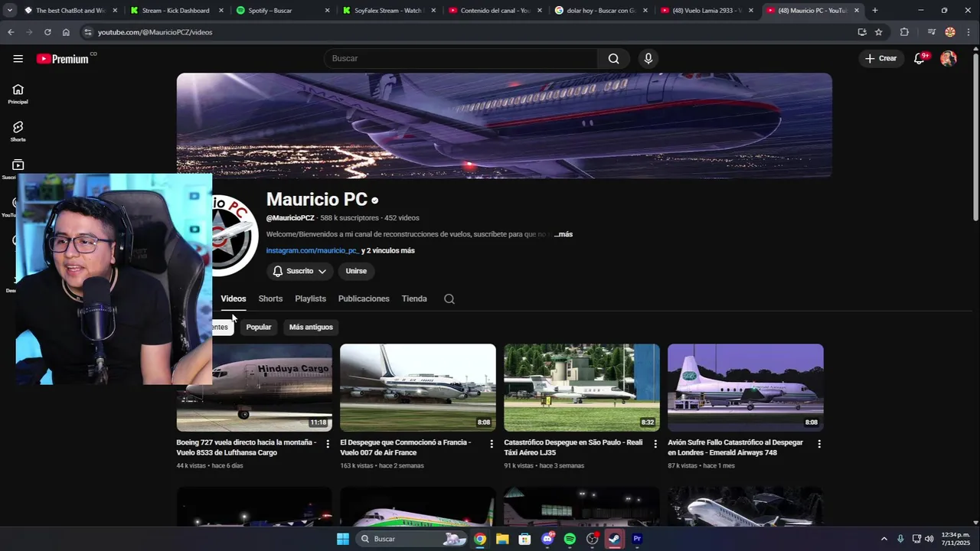
Task: Open the YouTube hamburger guide menu
Action: [x=18, y=58]
